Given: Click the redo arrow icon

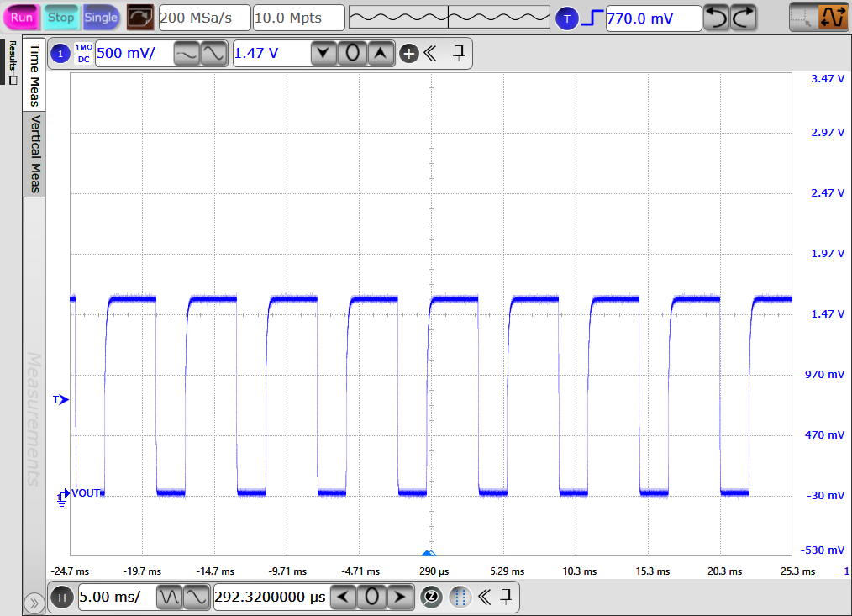Looking at the screenshot, I should [743, 17].
